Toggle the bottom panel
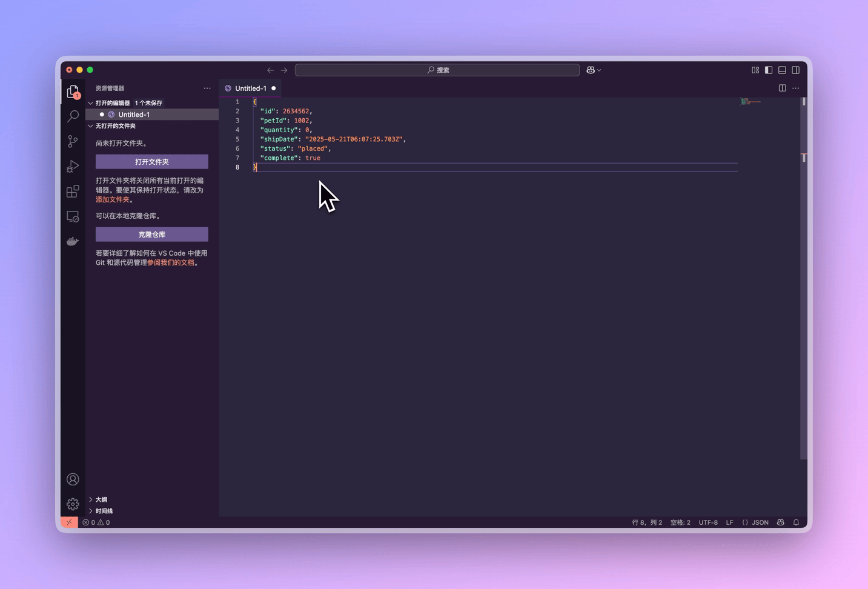Screen dimensions: 868x589 click(x=782, y=70)
